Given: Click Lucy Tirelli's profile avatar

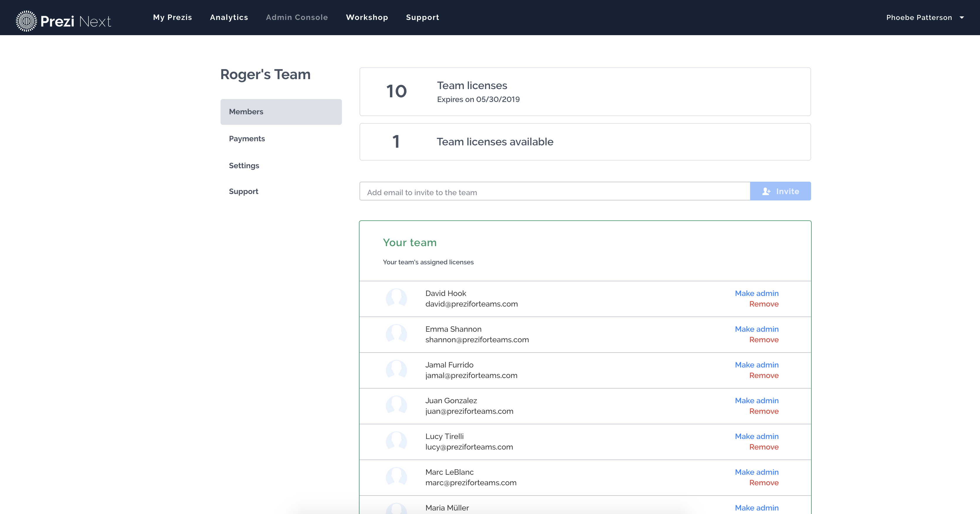Looking at the screenshot, I should (396, 441).
